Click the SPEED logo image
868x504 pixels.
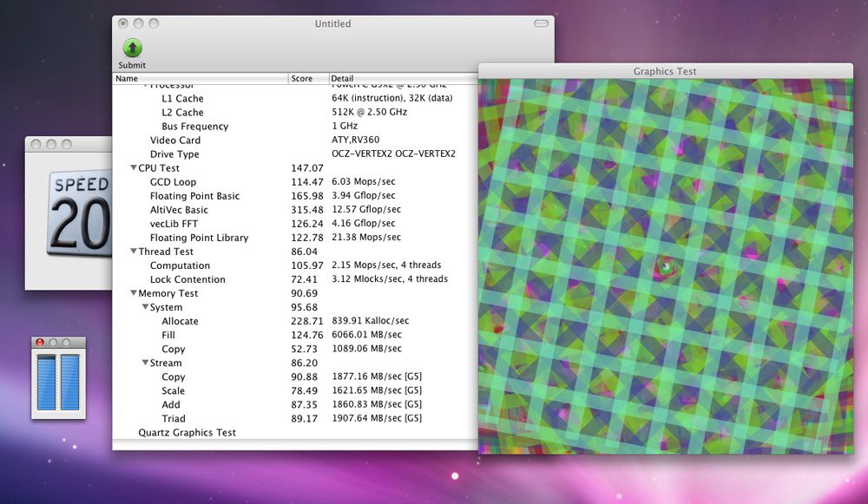pyautogui.click(x=80, y=213)
